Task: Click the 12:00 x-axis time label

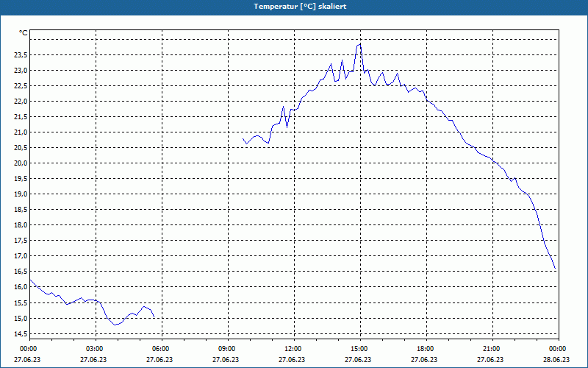Action: pyautogui.click(x=293, y=349)
